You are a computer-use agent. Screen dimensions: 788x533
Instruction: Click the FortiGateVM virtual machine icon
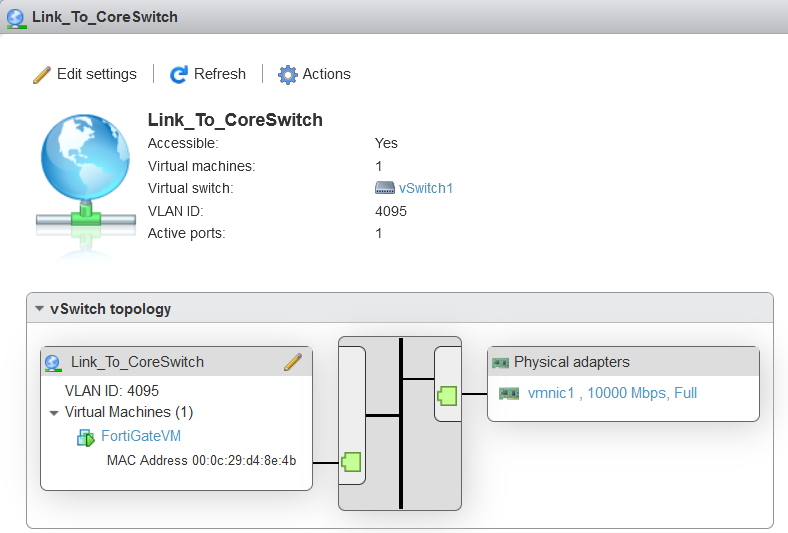86,437
